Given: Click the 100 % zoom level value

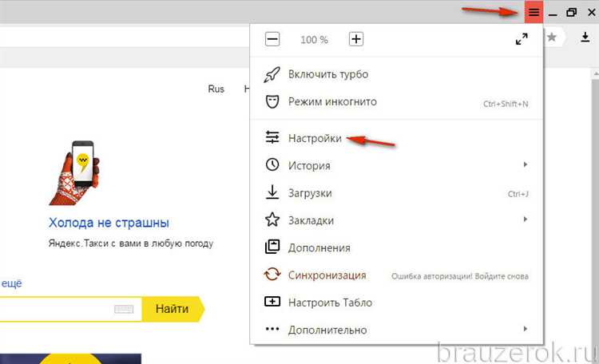Looking at the screenshot, I should (314, 40).
